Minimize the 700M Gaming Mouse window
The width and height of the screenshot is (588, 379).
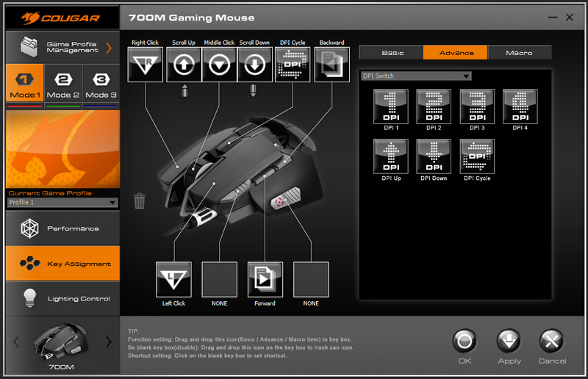[553, 17]
